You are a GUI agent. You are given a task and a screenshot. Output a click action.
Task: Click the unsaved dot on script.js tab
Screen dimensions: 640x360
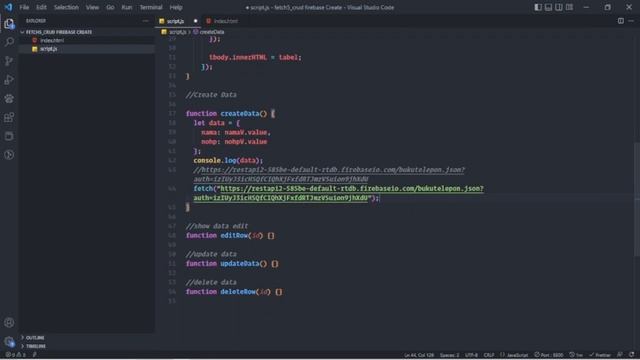196,21
